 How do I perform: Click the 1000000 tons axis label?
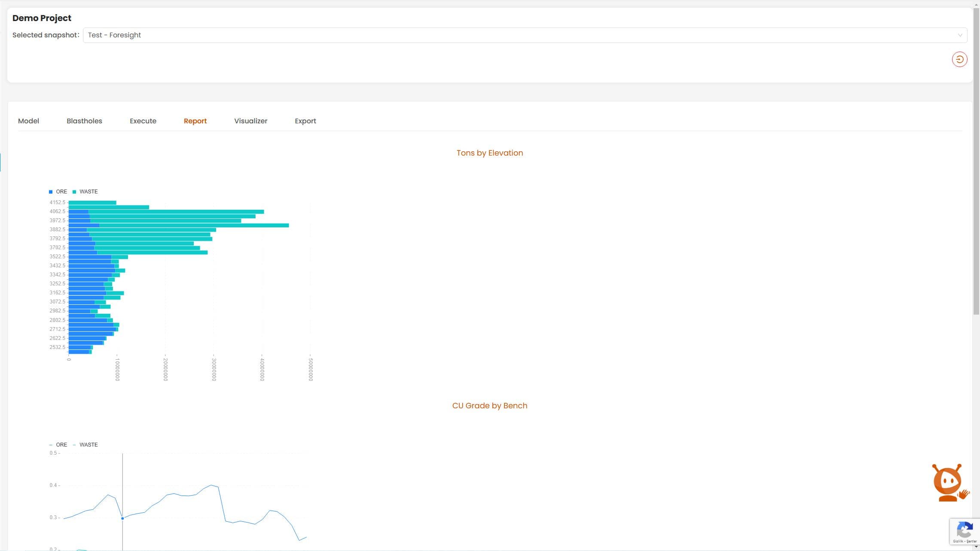pos(117,370)
